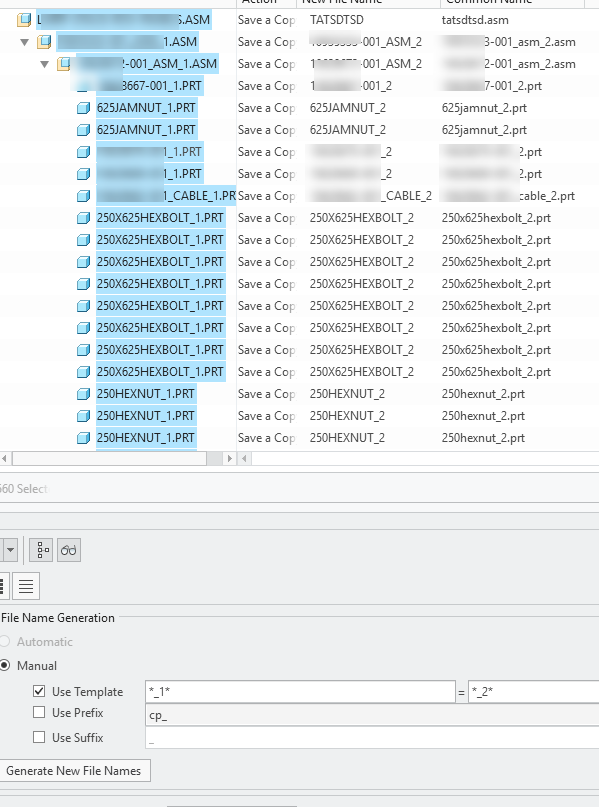Click the TATSDTSD new file name cell

pos(337,20)
